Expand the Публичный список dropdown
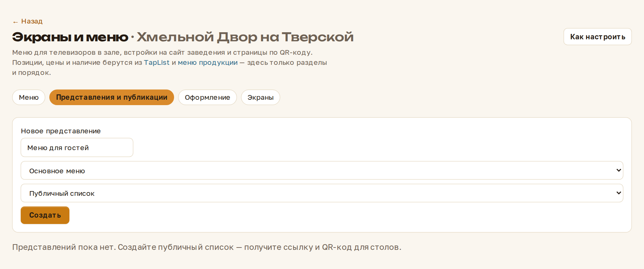The width and height of the screenshot is (644, 269). click(x=322, y=193)
